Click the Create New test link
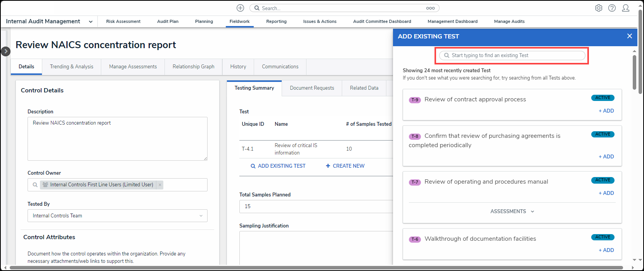The height and width of the screenshot is (271, 644). point(345,166)
